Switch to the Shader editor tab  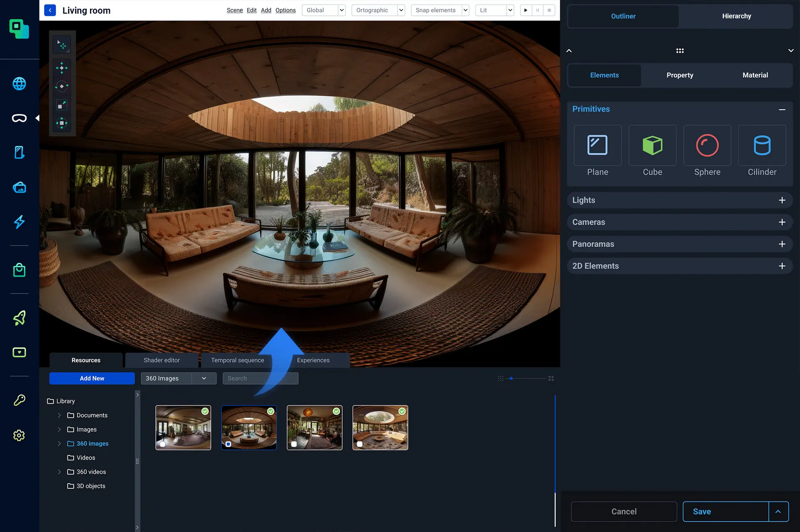[161, 360]
